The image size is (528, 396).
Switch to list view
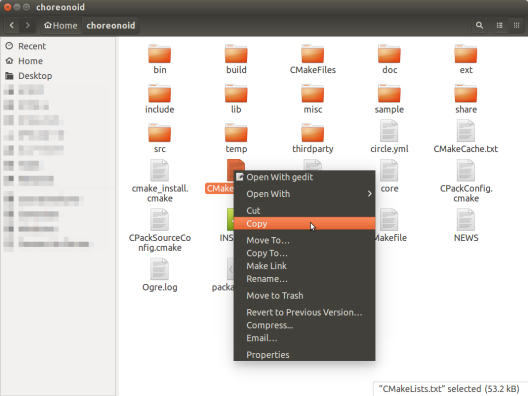500,25
